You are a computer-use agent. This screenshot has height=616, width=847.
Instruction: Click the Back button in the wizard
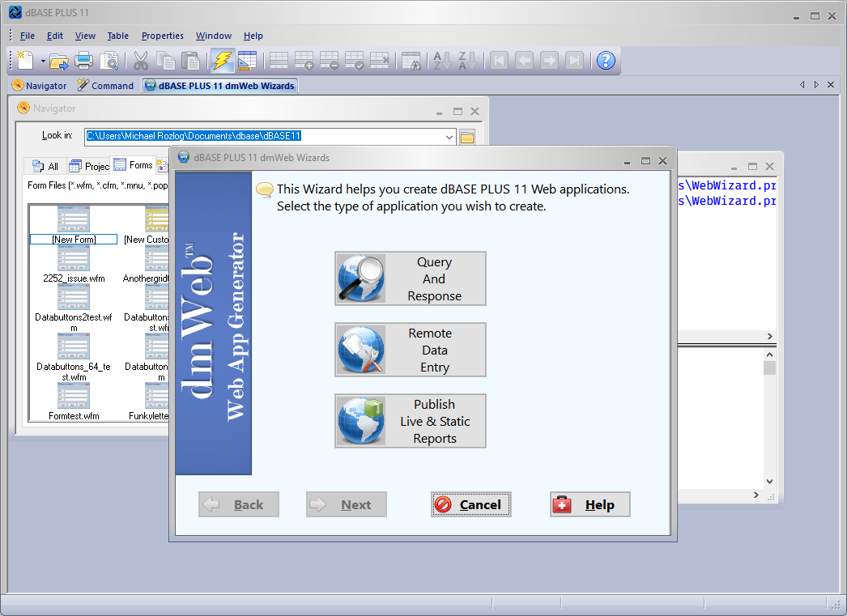[x=239, y=505]
